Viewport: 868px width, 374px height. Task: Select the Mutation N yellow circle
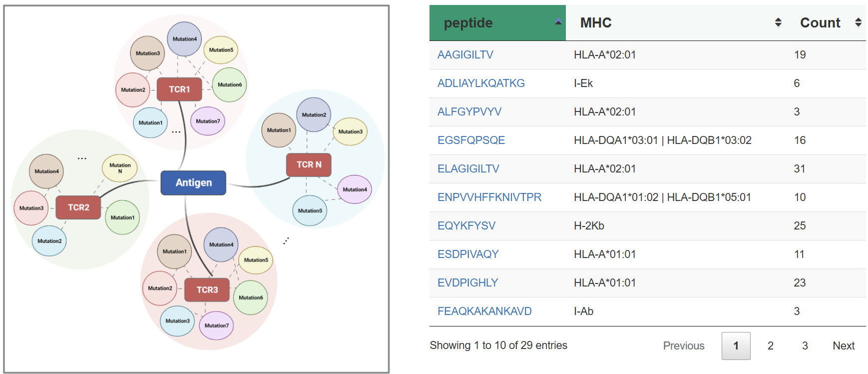click(120, 168)
